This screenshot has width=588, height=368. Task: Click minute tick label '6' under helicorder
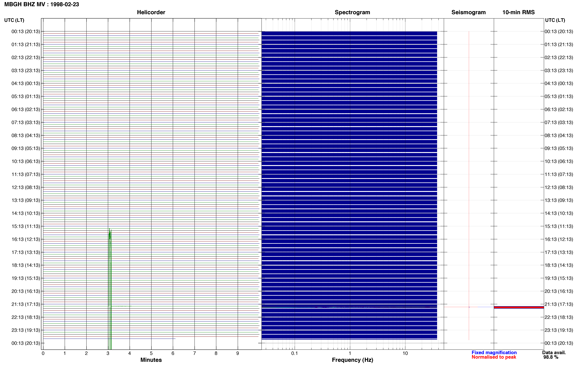173,353
